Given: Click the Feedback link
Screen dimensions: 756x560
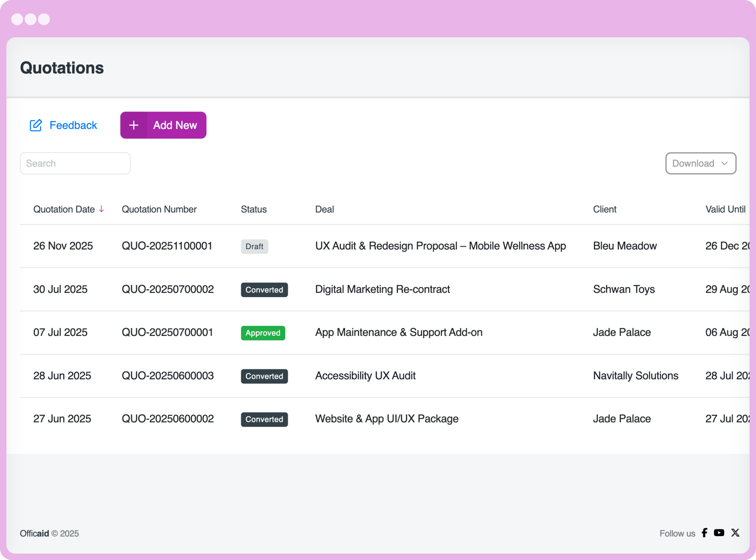Looking at the screenshot, I should click(x=73, y=126).
